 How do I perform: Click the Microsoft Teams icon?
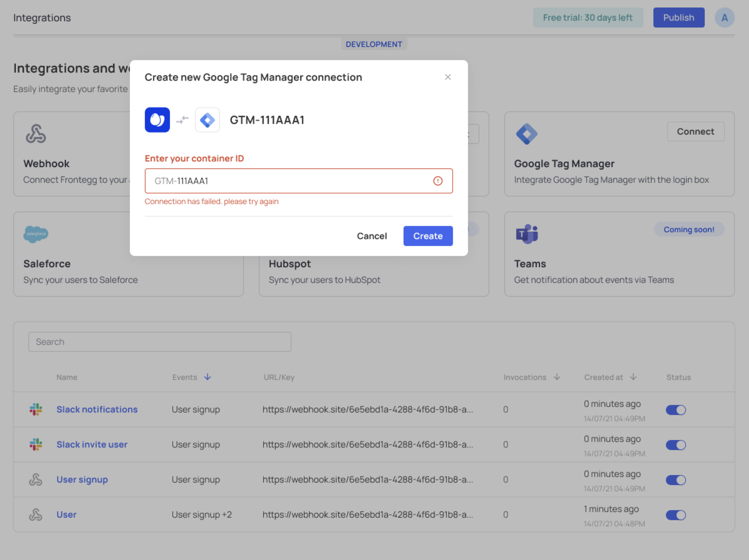pyautogui.click(x=527, y=234)
